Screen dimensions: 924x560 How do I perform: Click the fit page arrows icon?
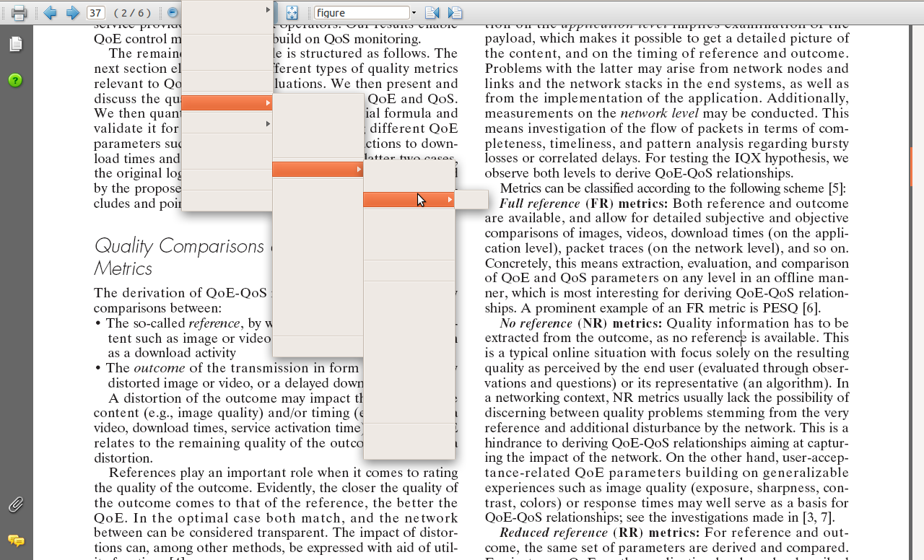[292, 12]
